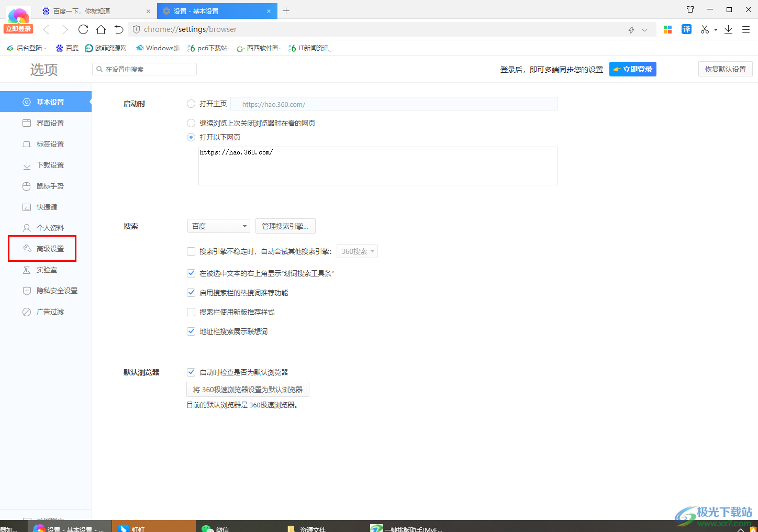
Task: Select 界面设置 in the sidebar
Action: pos(46,123)
